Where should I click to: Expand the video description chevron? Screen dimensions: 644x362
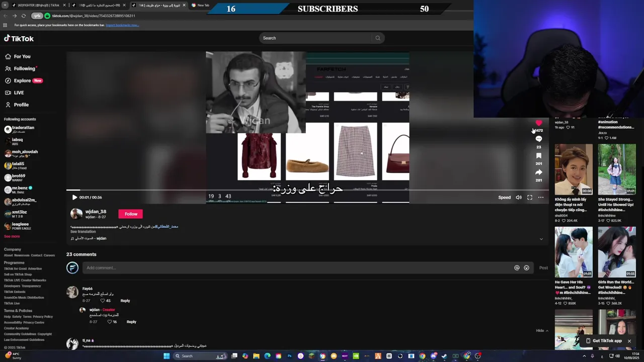[541, 239]
